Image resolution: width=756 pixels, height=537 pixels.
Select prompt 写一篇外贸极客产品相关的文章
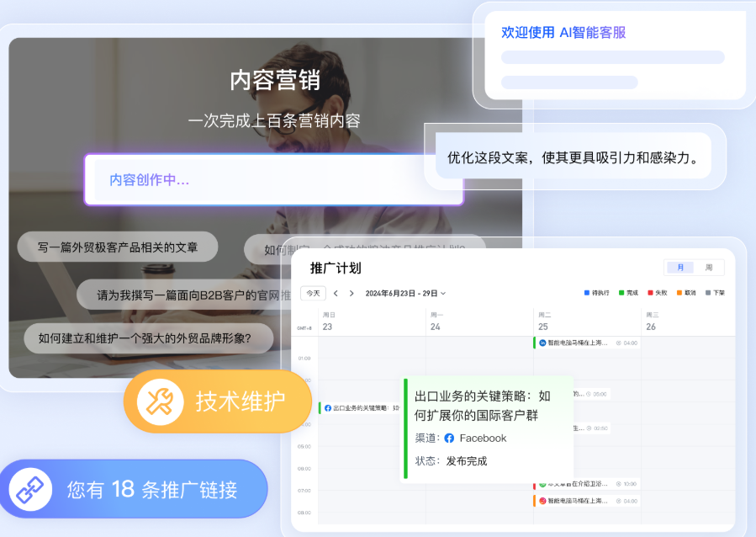118,247
